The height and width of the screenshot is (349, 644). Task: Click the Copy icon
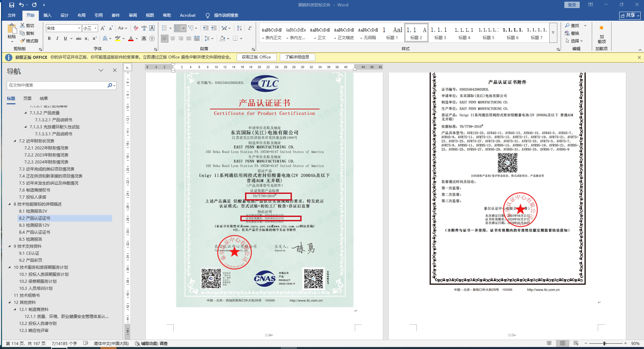[27, 33]
